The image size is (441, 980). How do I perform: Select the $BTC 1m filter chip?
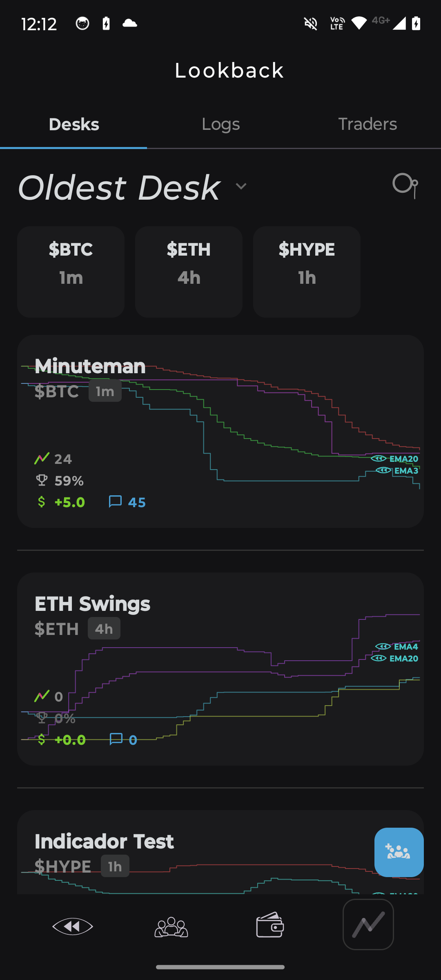click(71, 272)
